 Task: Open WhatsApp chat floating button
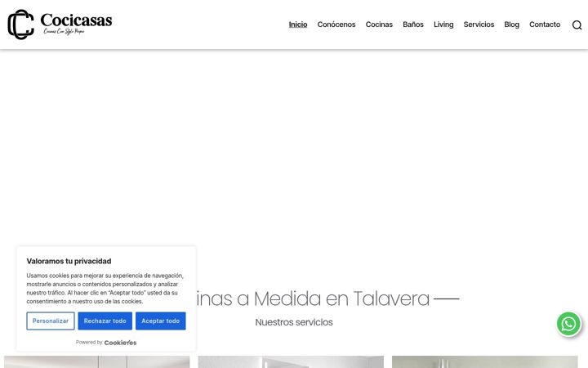(568, 324)
